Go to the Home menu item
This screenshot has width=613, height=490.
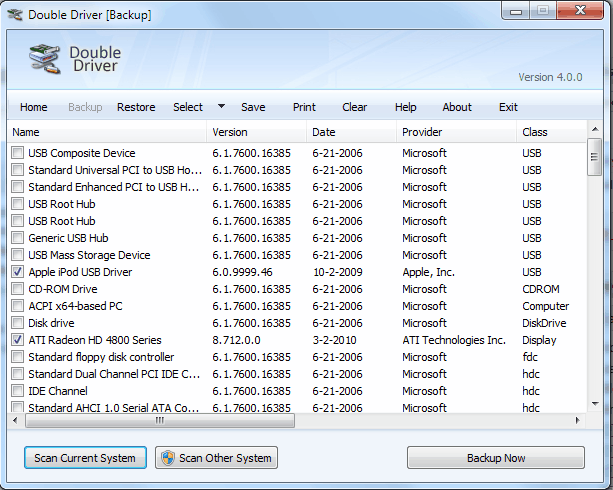tap(34, 107)
